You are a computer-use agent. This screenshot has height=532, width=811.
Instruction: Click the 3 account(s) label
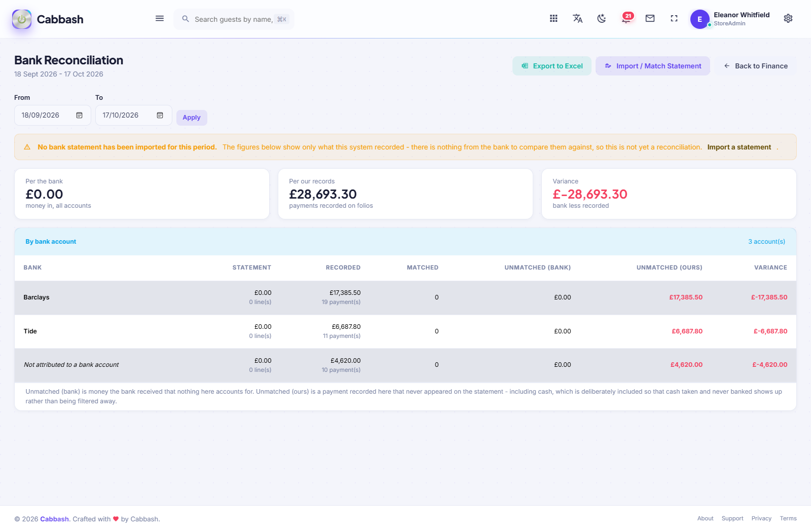click(766, 242)
